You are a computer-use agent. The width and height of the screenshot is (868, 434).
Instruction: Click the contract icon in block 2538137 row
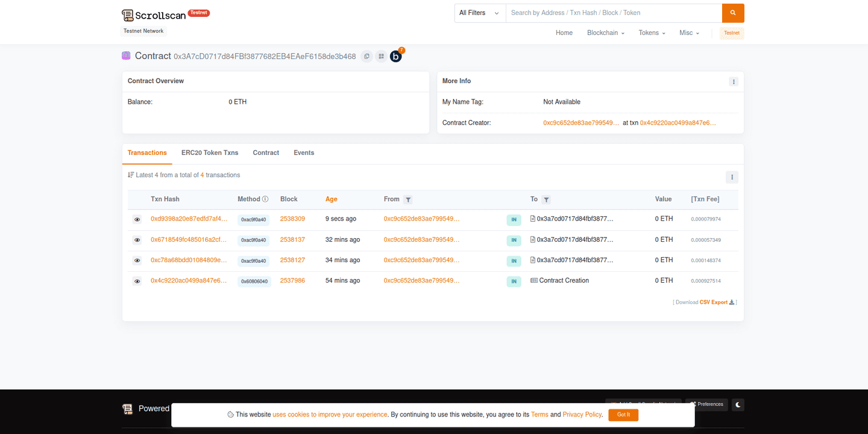click(x=533, y=239)
